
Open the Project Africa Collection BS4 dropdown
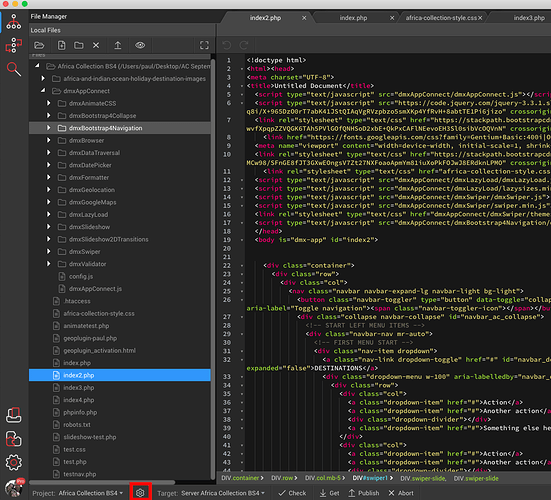point(91,493)
